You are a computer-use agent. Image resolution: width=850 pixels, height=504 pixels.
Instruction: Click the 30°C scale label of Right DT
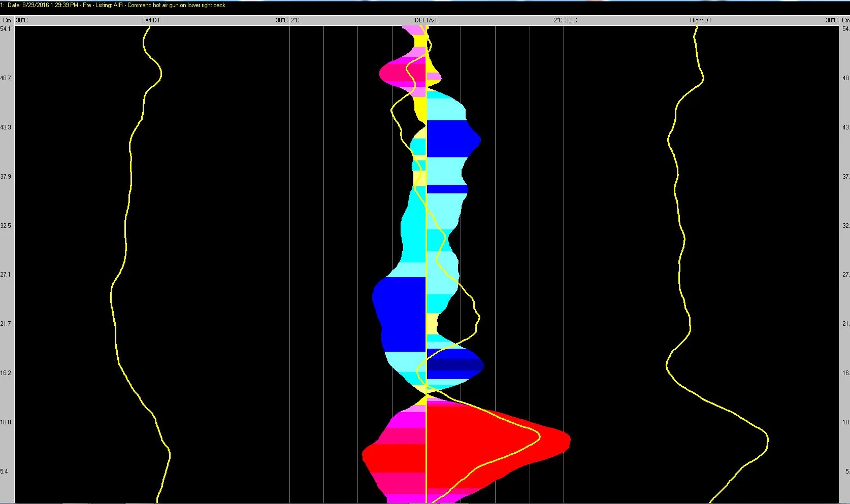pyautogui.click(x=571, y=20)
